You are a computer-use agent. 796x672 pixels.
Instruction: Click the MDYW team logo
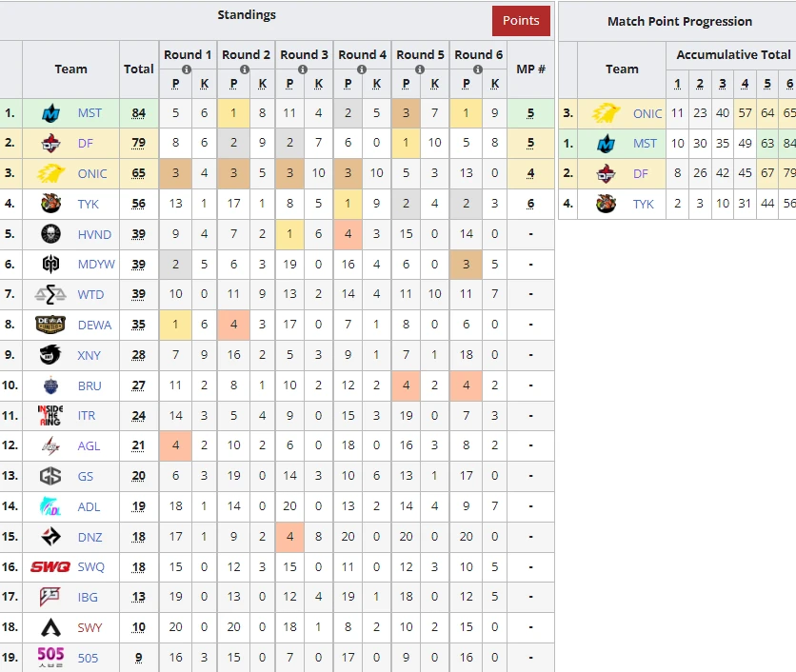tap(50, 265)
